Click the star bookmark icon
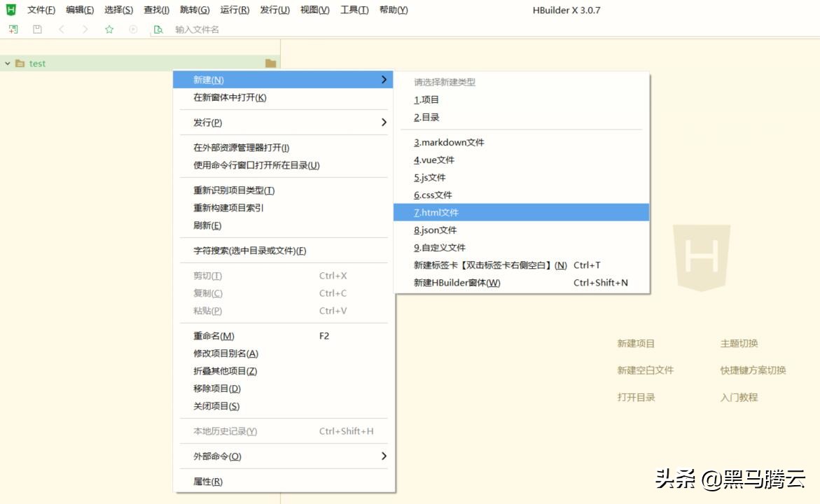This screenshot has width=820, height=504. pyautogui.click(x=109, y=29)
